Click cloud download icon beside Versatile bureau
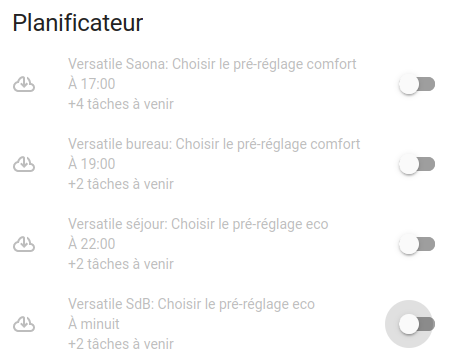 24,164
